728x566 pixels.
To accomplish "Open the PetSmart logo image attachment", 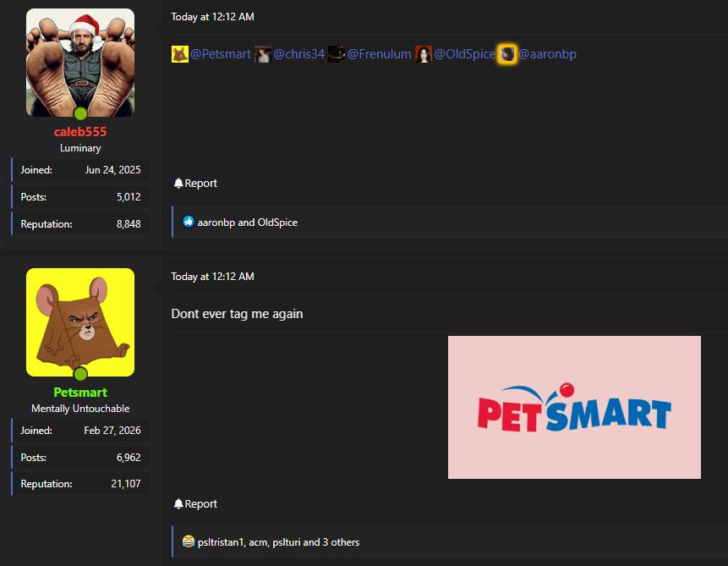I will (574, 407).
